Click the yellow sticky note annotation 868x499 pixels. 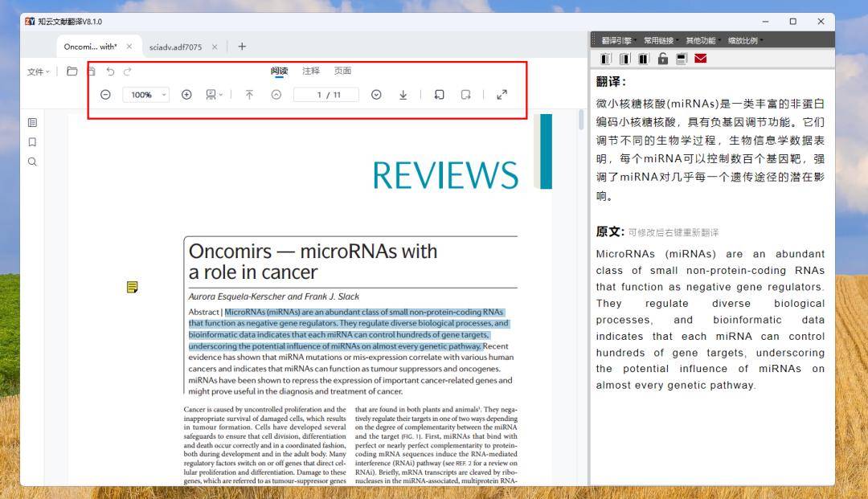pyautogui.click(x=133, y=287)
